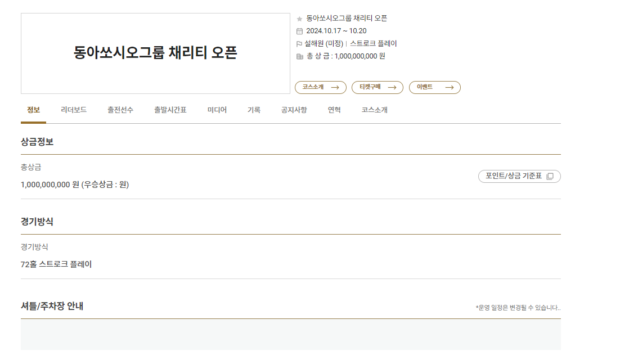Viewport: 620px width, 364px height.
Task: Click the 총상금 label
Action: point(31,167)
